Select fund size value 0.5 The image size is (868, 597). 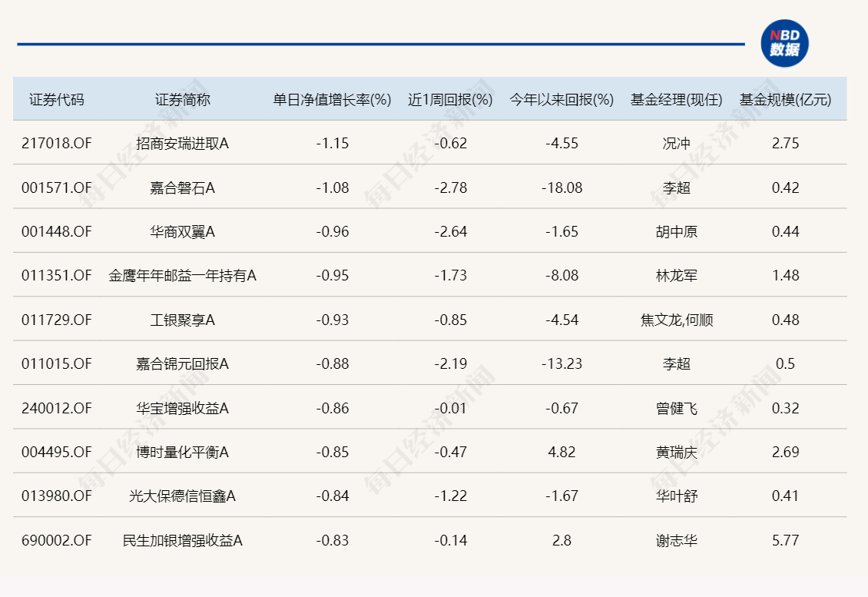point(786,364)
